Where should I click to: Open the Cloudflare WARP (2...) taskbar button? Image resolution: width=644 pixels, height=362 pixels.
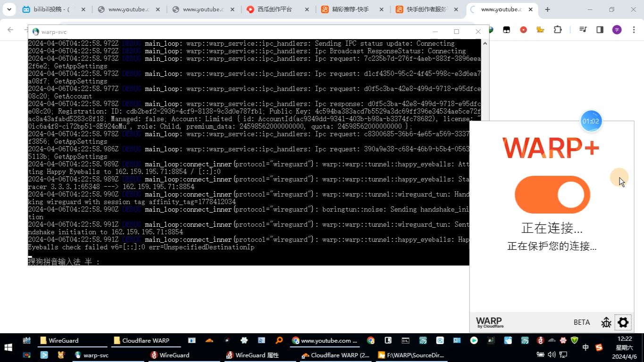pos(335,355)
